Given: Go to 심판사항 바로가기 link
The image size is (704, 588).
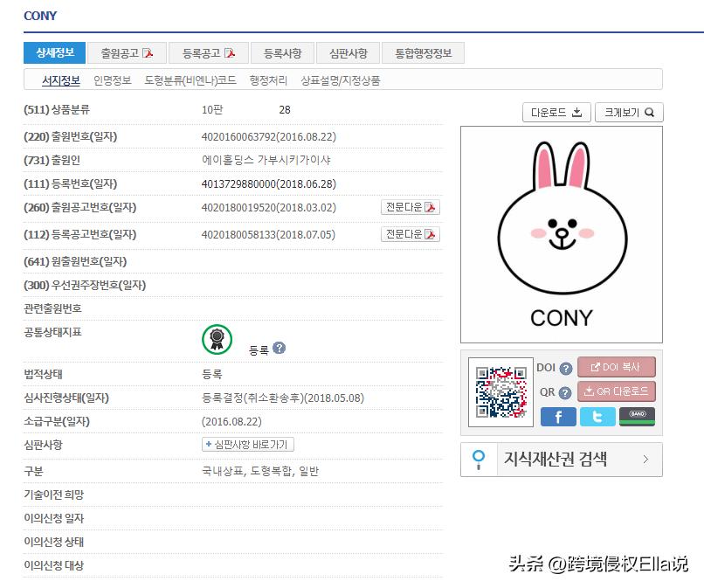Looking at the screenshot, I should pyautogui.click(x=248, y=444).
